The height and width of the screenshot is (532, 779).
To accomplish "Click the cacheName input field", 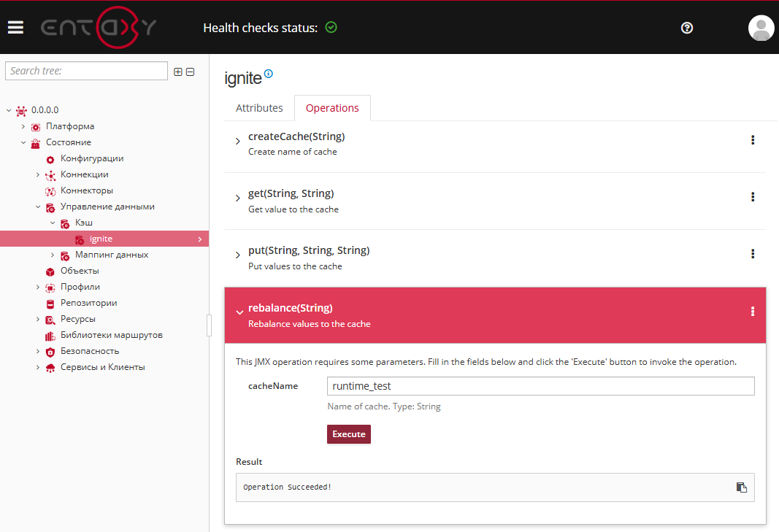I will pyautogui.click(x=540, y=386).
